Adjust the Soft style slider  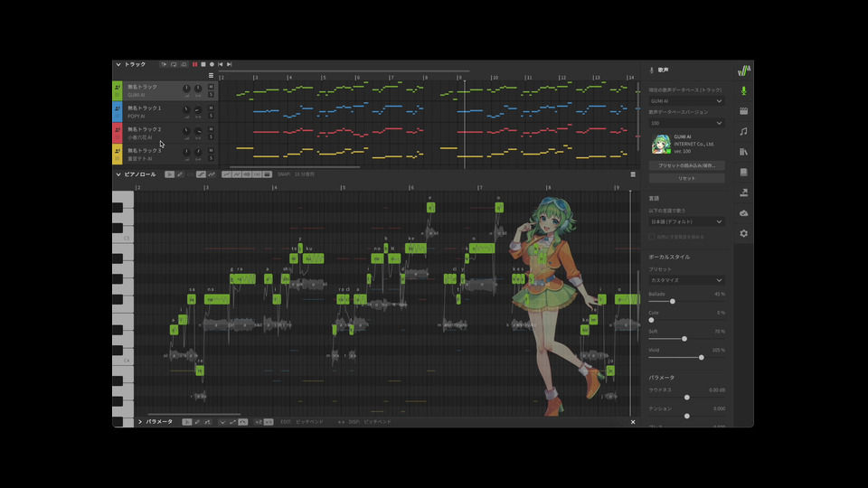(x=684, y=339)
